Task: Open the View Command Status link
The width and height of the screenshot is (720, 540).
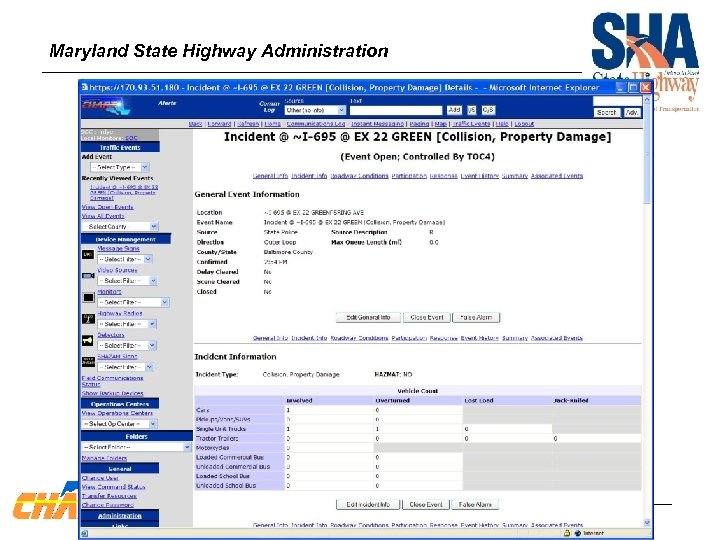Action: 113,487
